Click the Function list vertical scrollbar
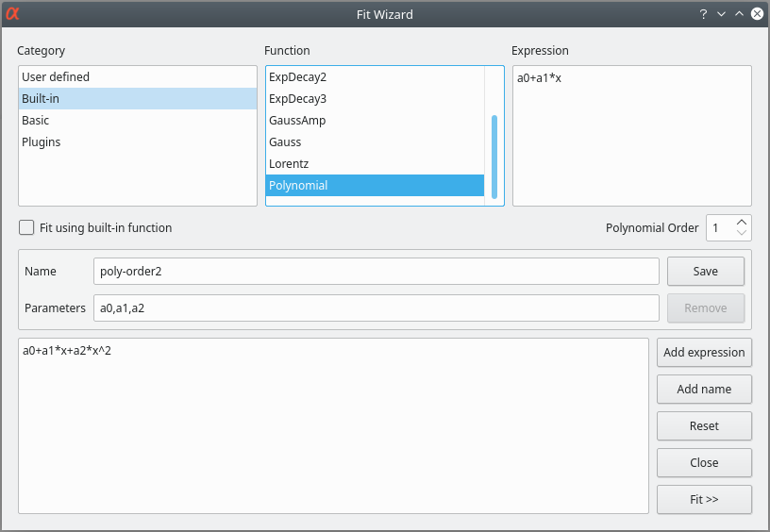The image size is (770, 532). [494, 156]
